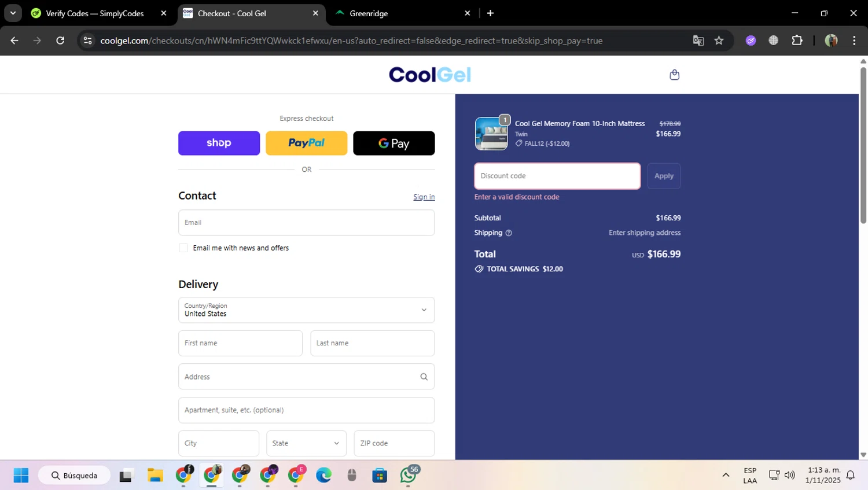
Task: Go back to the previous page
Action: [x=14, y=40]
